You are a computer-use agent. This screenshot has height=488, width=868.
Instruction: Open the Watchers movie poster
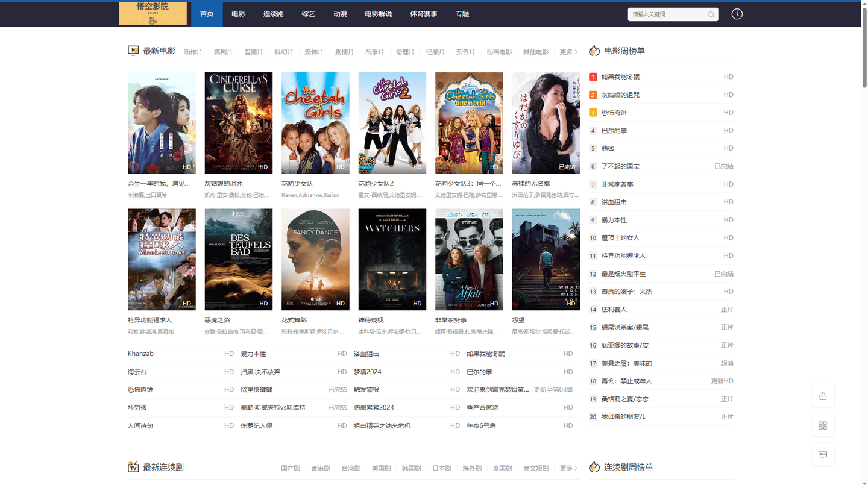392,260
